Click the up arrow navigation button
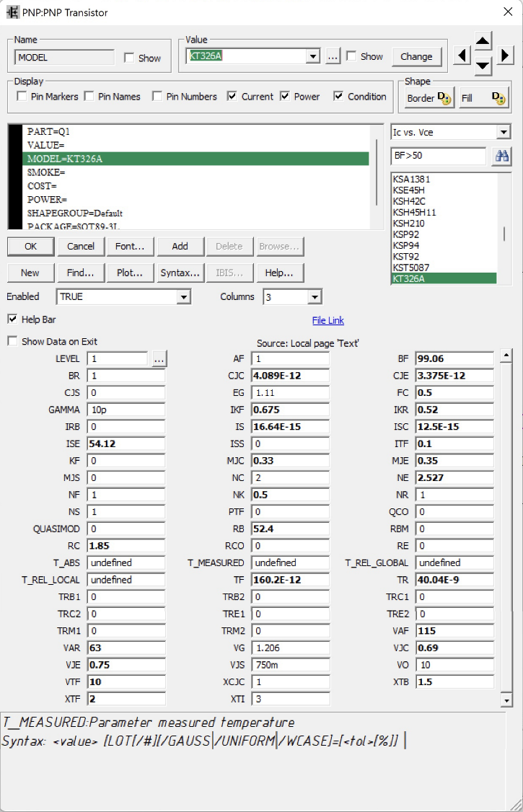Viewport: 523px width, 812px height. [483, 41]
